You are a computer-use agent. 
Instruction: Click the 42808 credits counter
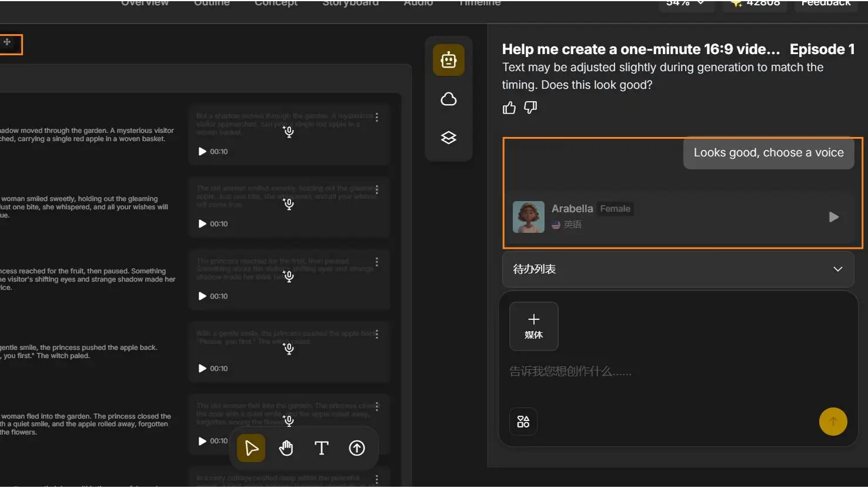click(x=755, y=4)
